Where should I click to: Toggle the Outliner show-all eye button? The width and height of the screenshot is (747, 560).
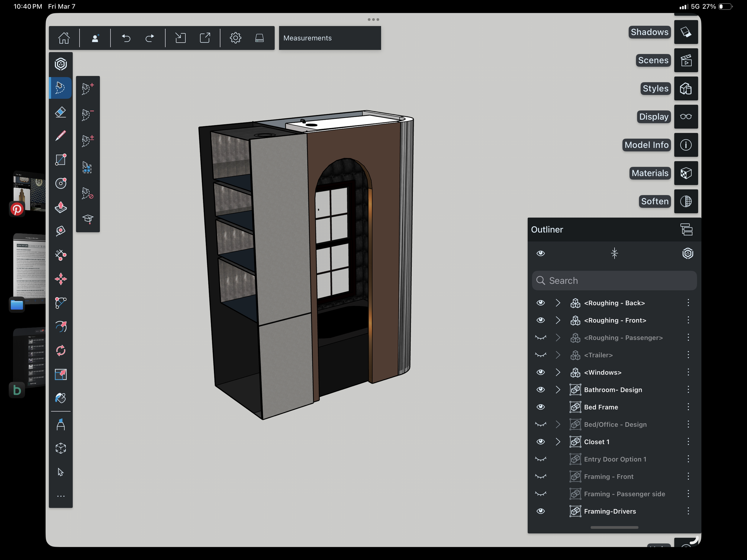coord(541,253)
